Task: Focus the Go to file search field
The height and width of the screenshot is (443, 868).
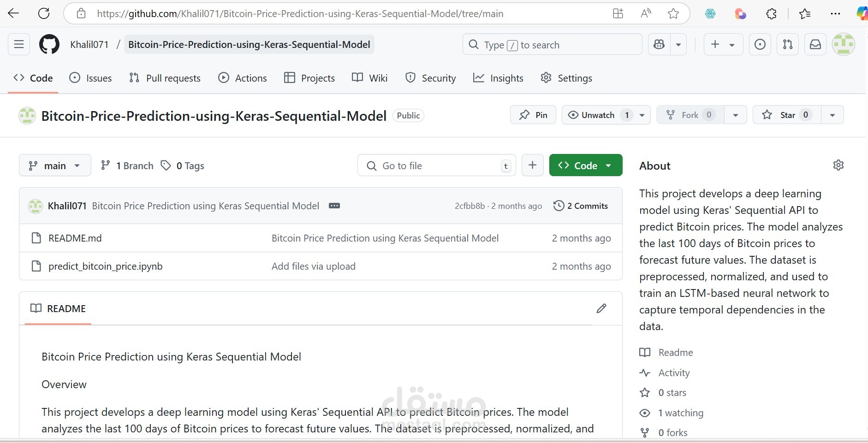Action: pos(437,165)
